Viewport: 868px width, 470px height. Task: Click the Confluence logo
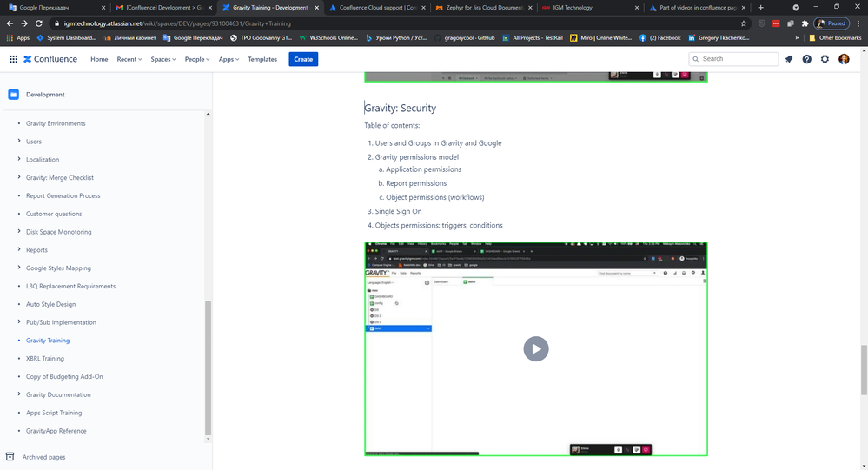pyautogui.click(x=50, y=59)
